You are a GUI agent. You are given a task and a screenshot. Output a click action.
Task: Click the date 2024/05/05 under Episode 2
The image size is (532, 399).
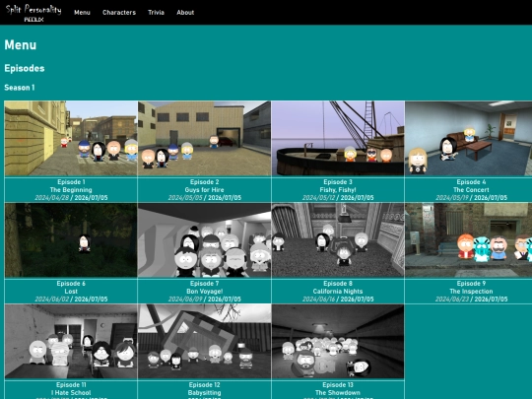pos(185,198)
